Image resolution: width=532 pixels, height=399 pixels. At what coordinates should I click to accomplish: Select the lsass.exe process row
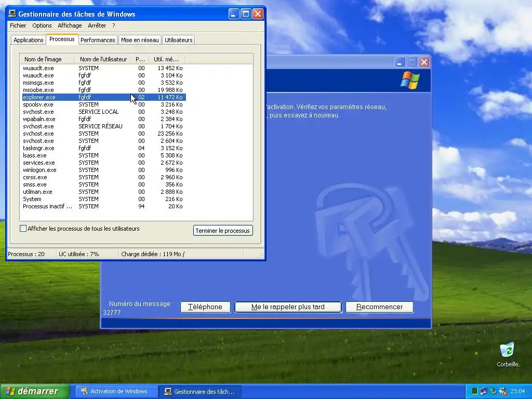[103, 155]
